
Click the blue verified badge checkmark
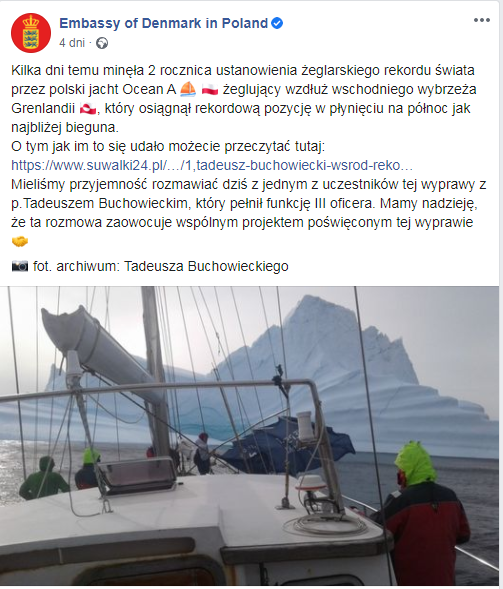point(277,23)
